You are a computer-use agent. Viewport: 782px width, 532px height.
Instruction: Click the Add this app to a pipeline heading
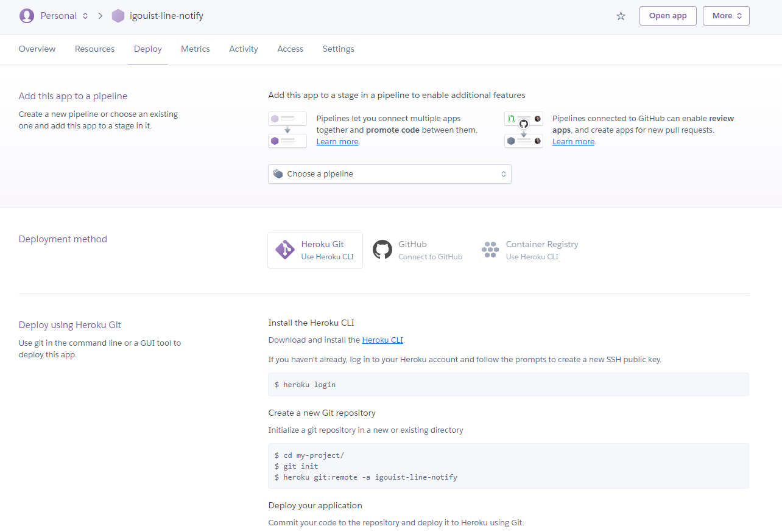point(73,96)
